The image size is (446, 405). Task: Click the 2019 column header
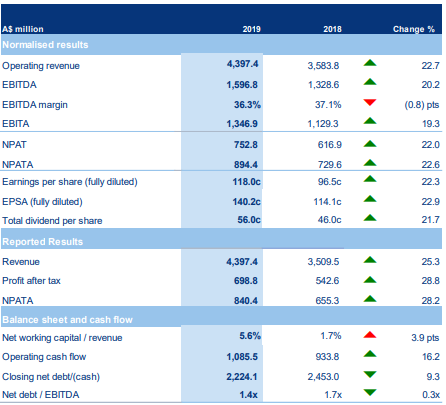[252, 29]
